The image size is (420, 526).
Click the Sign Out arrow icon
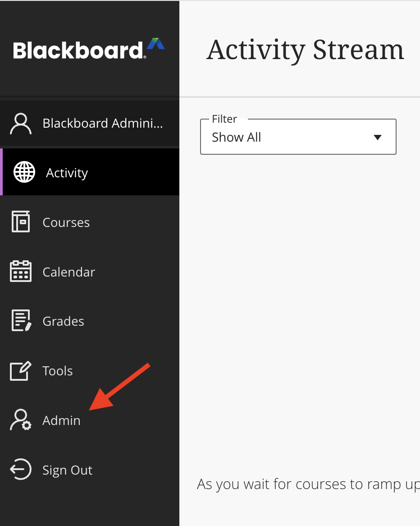21,469
